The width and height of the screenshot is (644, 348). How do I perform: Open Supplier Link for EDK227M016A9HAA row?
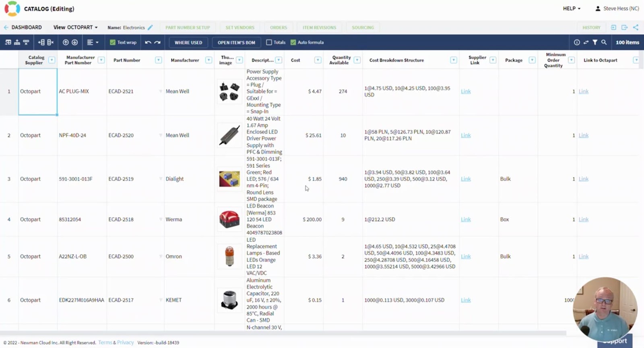coord(466,300)
